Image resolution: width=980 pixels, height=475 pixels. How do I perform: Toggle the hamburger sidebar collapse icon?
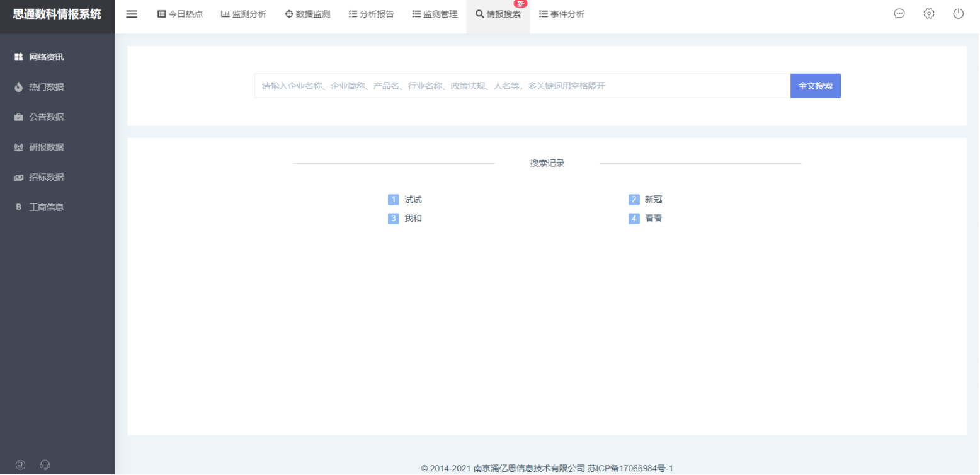tap(132, 14)
